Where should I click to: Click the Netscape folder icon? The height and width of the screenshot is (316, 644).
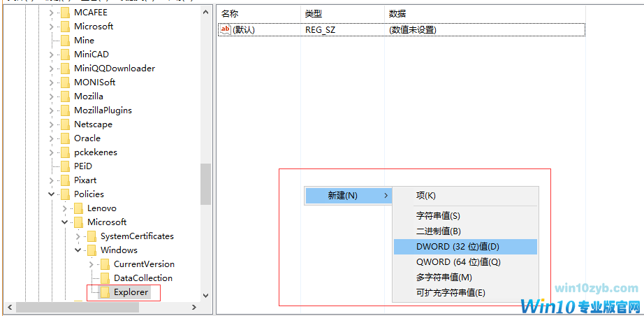pyautogui.click(x=65, y=124)
